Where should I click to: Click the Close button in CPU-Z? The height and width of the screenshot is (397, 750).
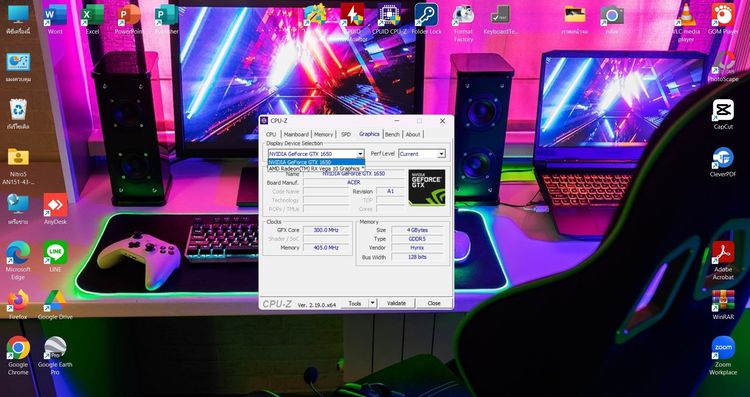pos(434,303)
